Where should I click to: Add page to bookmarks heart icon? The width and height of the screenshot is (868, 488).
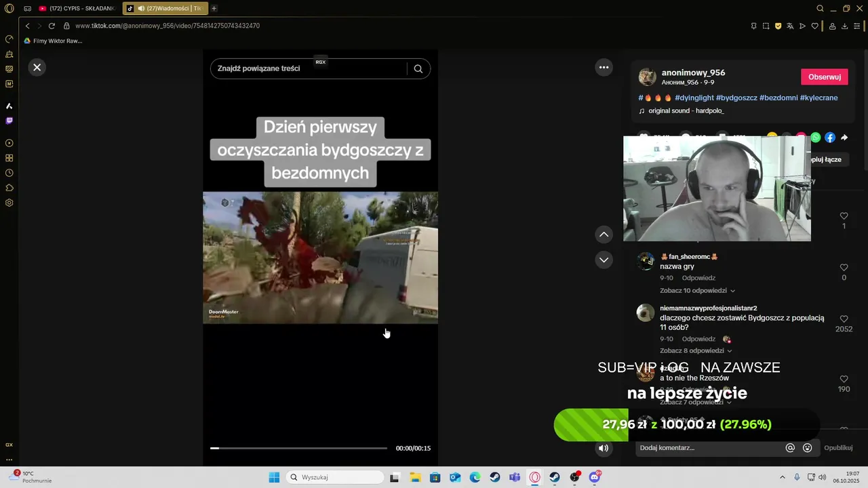[814, 26]
